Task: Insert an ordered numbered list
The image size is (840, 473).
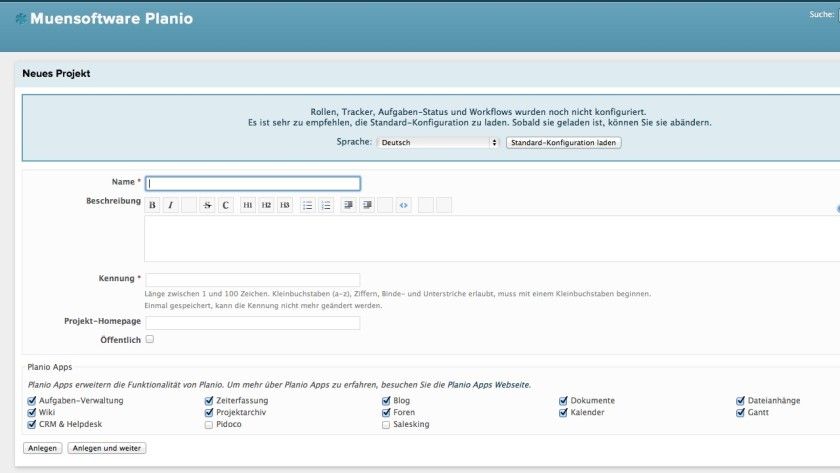Action: [326, 205]
